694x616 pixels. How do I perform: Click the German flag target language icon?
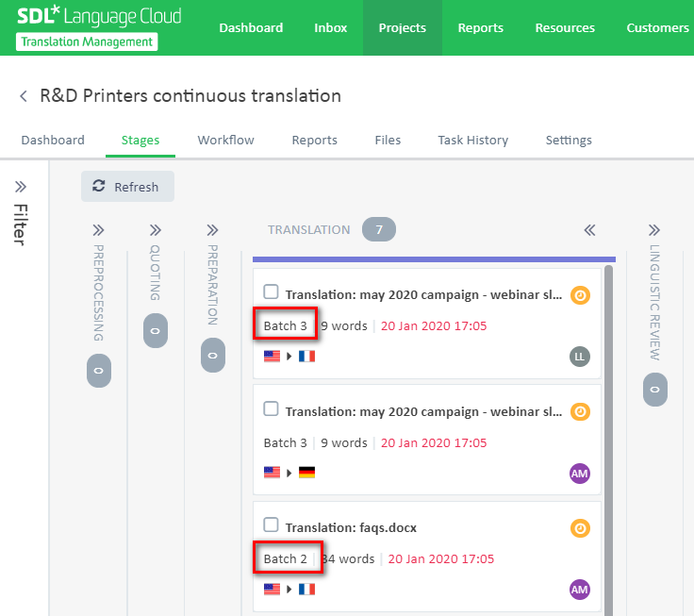click(x=306, y=473)
